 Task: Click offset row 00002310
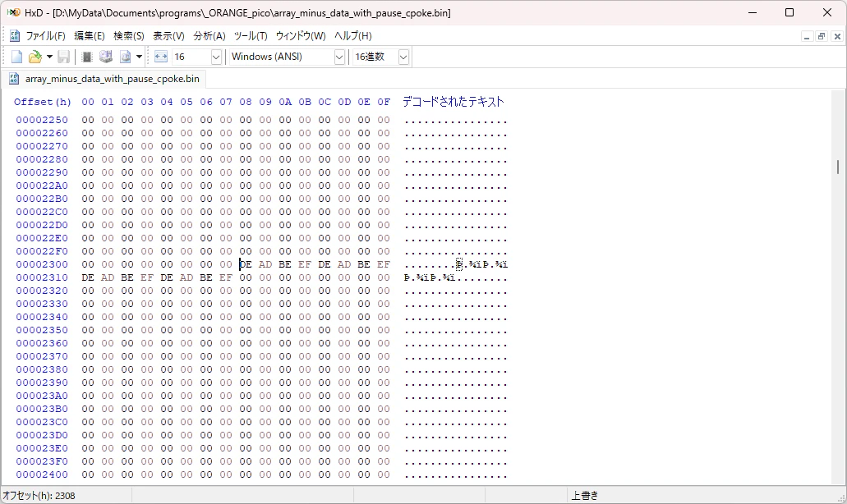(x=42, y=277)
